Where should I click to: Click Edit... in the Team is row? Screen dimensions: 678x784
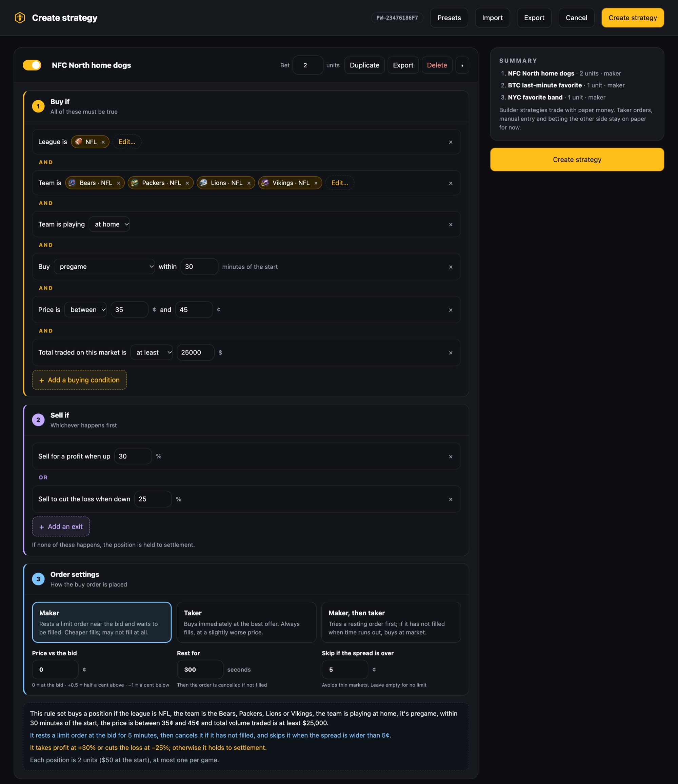340,183
